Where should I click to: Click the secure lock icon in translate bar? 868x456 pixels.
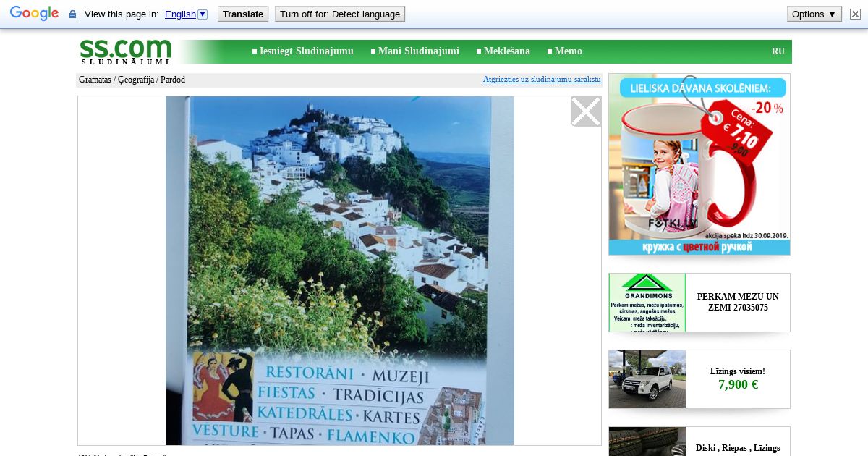72,14
